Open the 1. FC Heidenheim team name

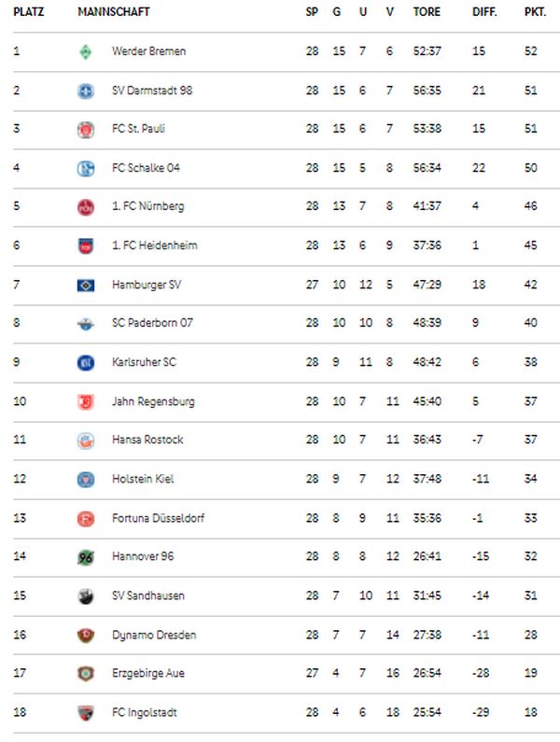click(x=155, y=245)
